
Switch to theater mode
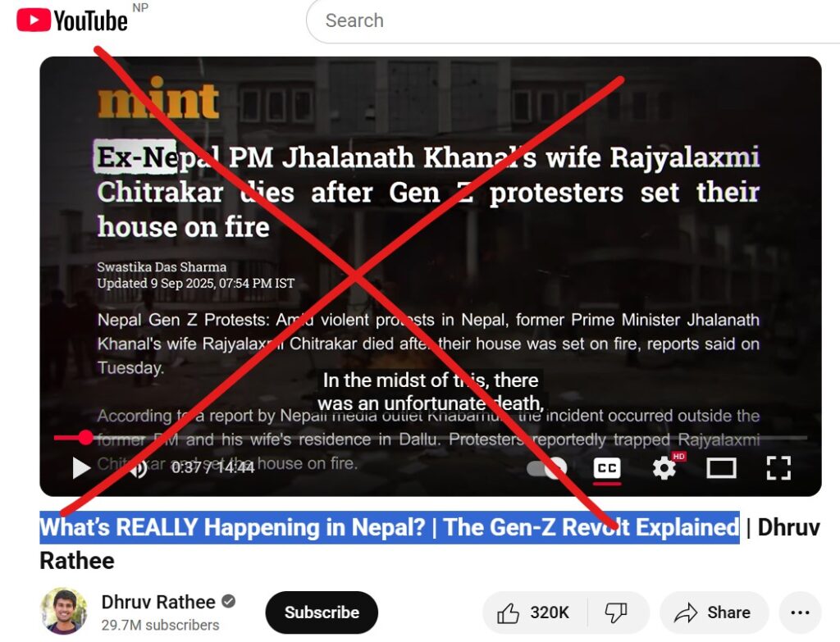[722, 468]
